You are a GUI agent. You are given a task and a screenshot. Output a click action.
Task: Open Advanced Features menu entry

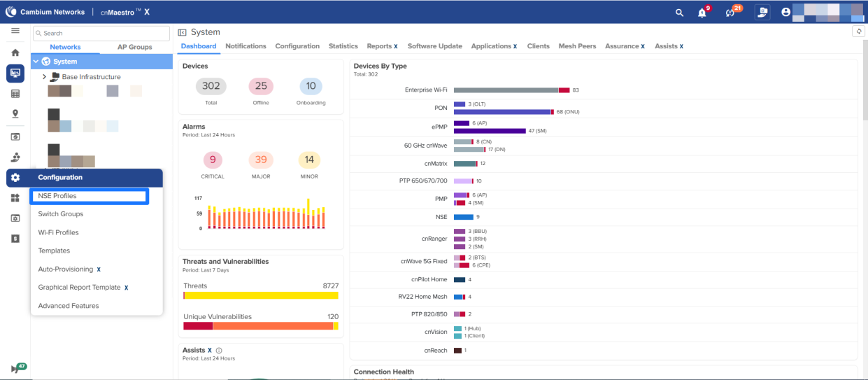pyautogui.click(x=69, y=306)
